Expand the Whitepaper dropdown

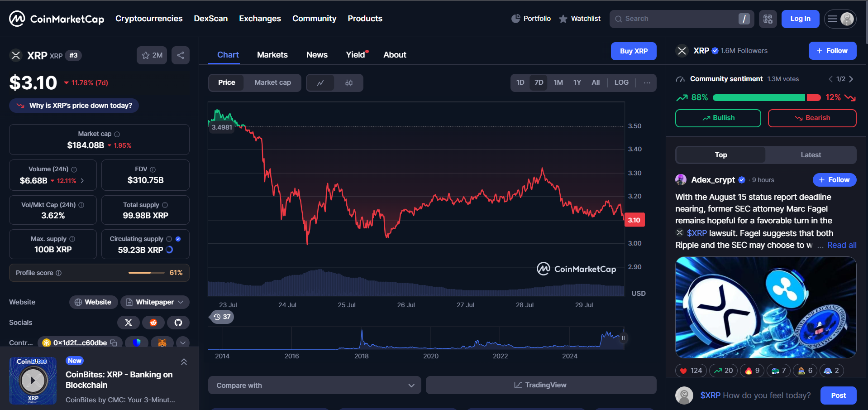(155, 302)
